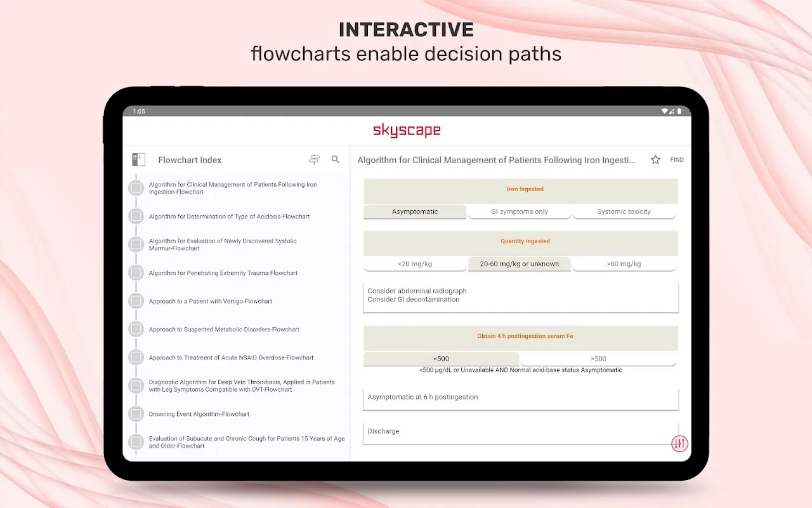Select >60 mg/kg quantity ingested
This screenshot has width=812, height=508.
pos(624,264)
